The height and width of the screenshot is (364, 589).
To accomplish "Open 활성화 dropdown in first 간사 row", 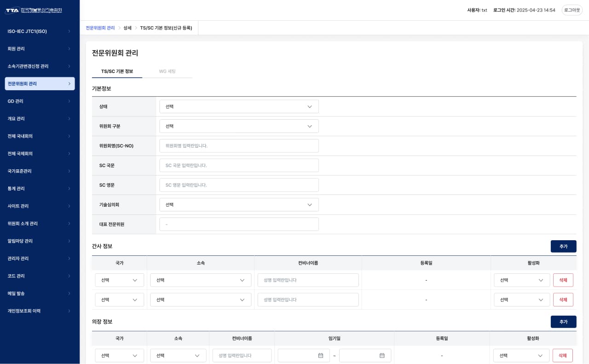I will click(521, 280).
